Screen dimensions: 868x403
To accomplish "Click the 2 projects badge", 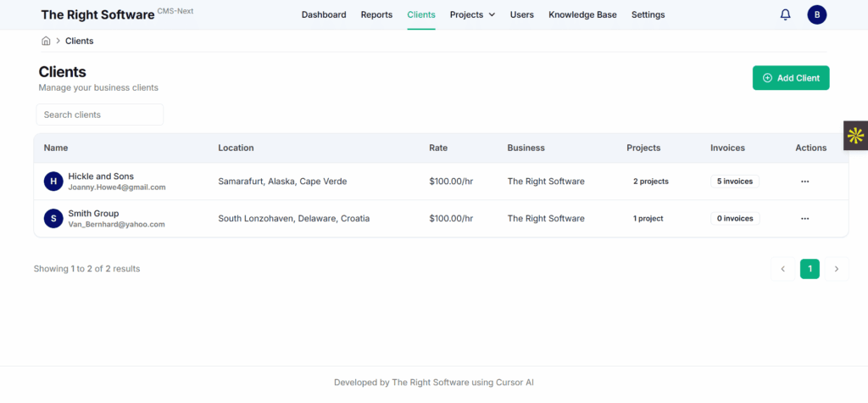I will tap(651, 182).
